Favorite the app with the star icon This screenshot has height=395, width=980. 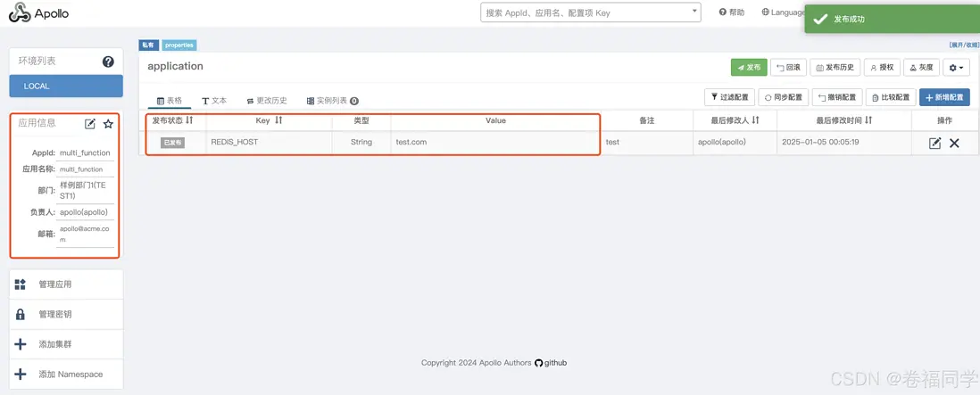(108, 124)
